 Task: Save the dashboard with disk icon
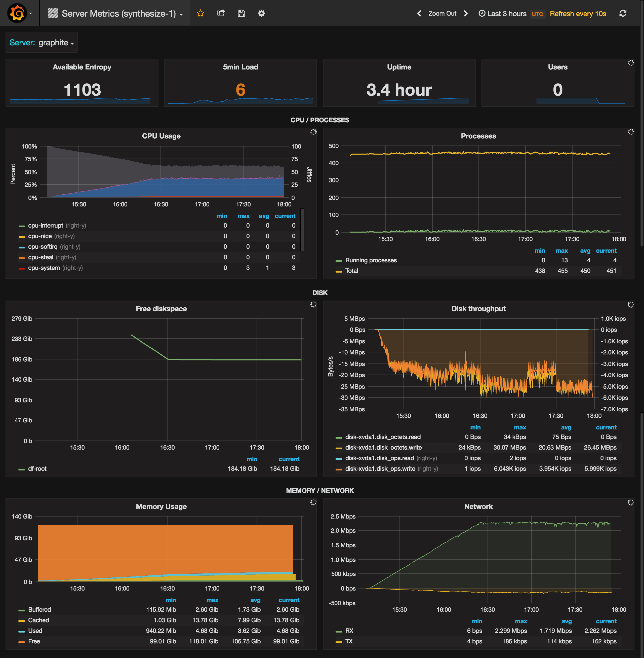(241, 14)
